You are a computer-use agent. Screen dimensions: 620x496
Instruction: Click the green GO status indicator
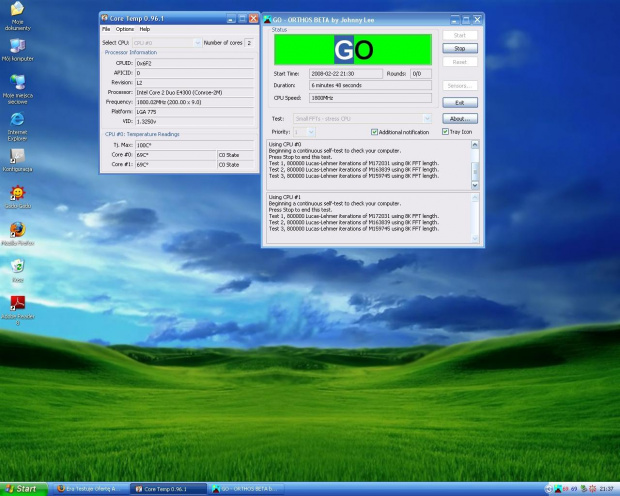353,49
